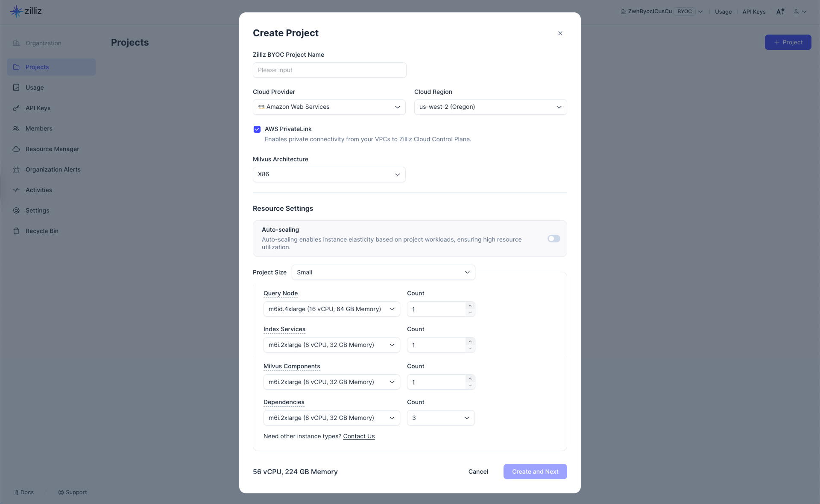Open Members in the sidebar
Screen dimensions: 820x504
click(x=39, y=128)
